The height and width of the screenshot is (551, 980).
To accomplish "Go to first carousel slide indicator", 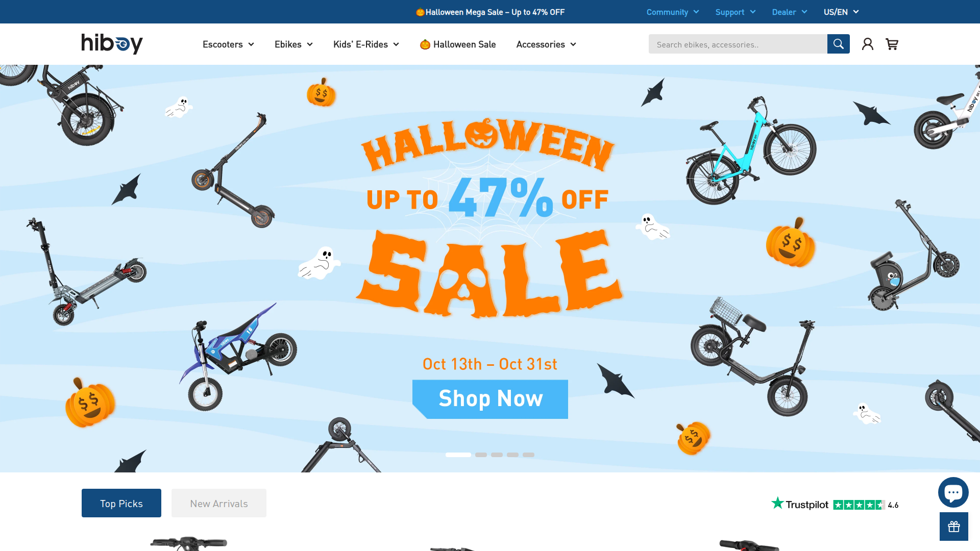I will click(x=458, y=455).
